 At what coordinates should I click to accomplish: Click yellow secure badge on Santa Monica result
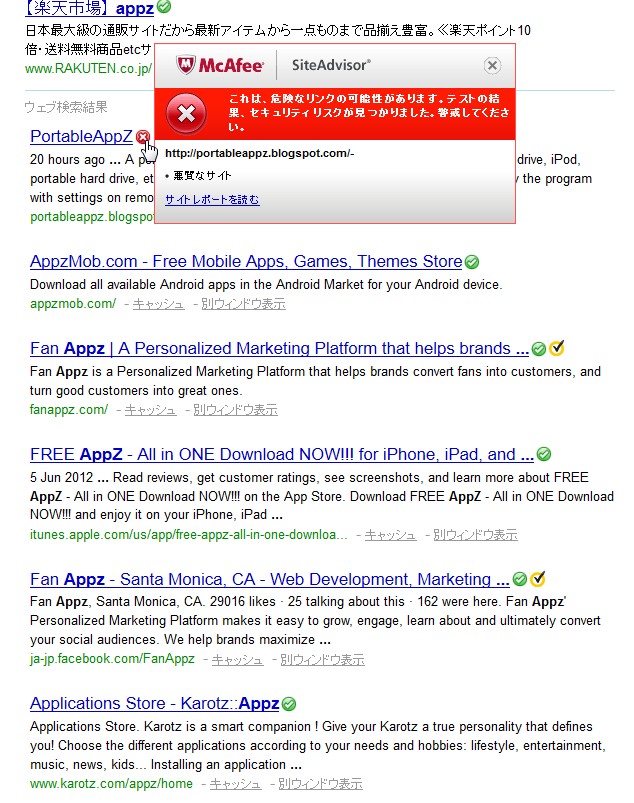[537, 579]
